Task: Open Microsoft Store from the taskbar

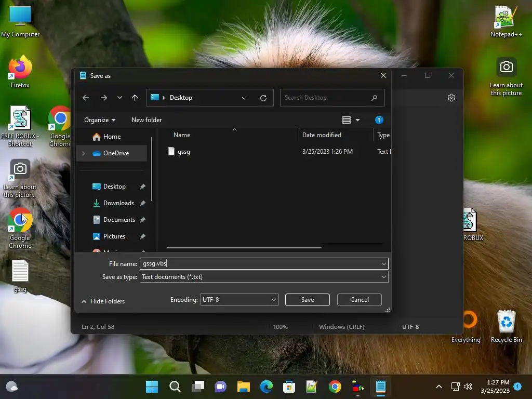Action: click(289, 387)
